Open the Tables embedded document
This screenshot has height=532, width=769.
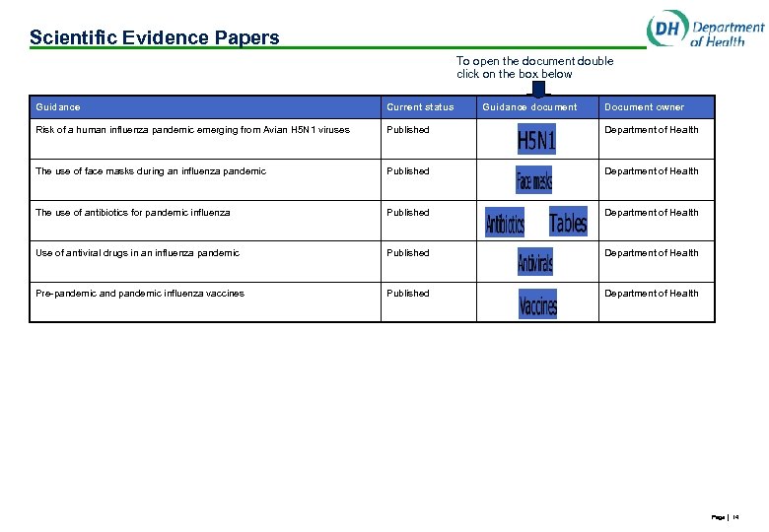(x=568, y=222)
